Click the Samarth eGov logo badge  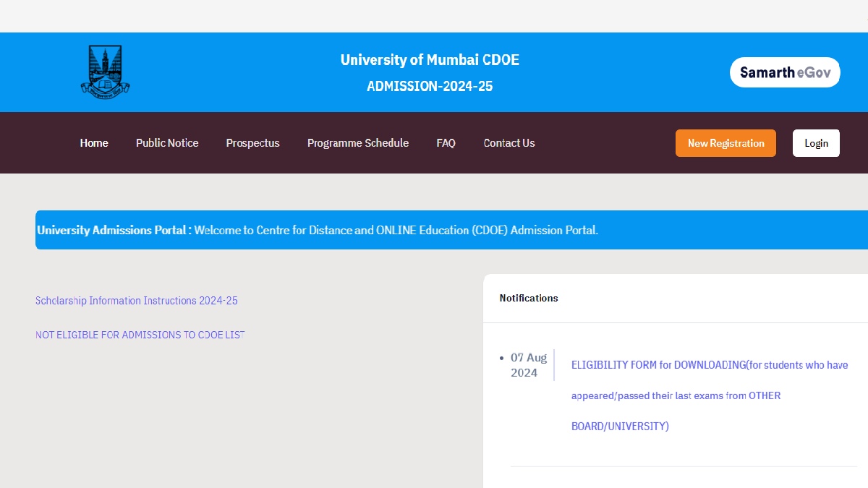tap(785, 72)
